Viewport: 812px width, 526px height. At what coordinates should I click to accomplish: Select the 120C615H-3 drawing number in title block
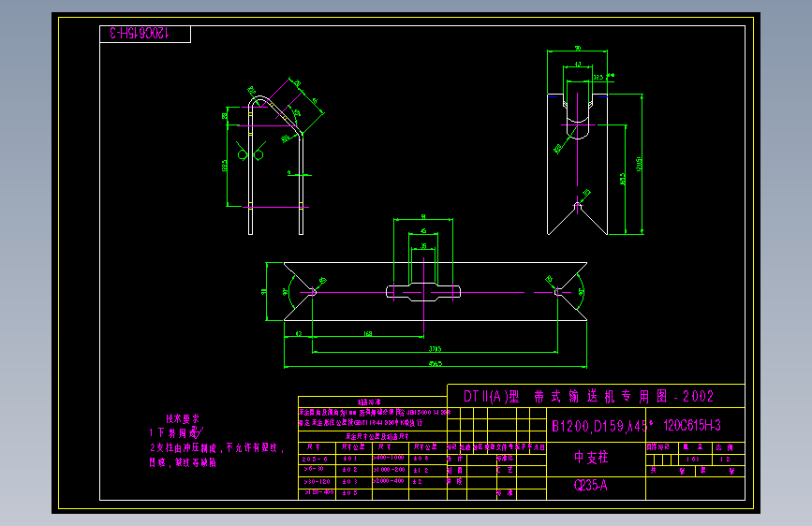pos(692,426)
